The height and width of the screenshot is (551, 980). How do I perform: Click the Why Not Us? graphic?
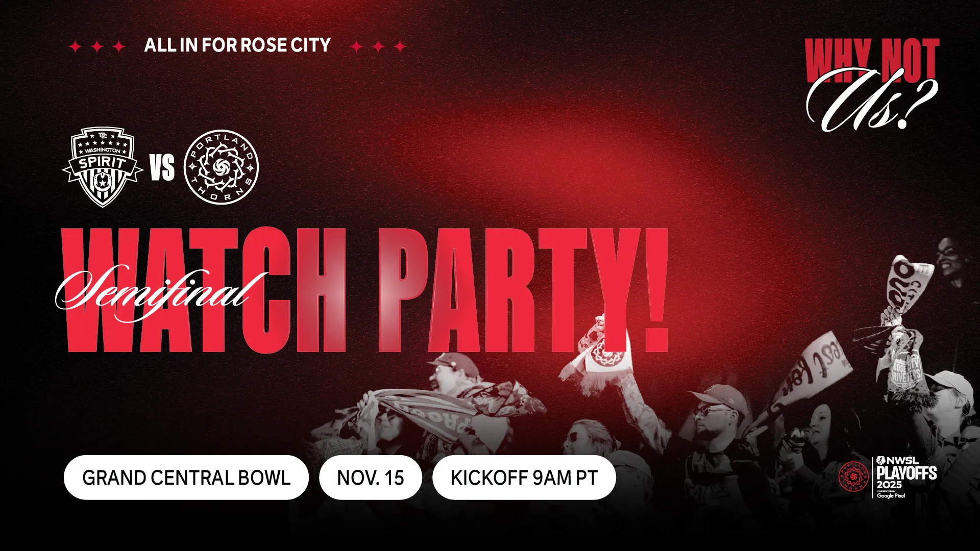(872, 84)
